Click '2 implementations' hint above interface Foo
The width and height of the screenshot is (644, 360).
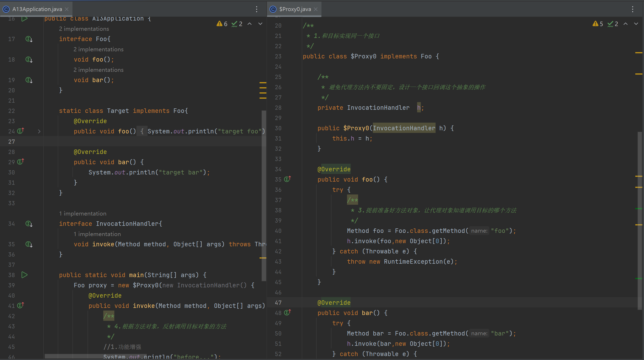click(x=84, y=29)
